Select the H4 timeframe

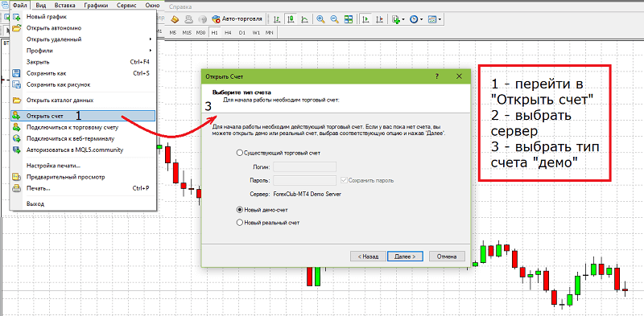click(228, 32)
